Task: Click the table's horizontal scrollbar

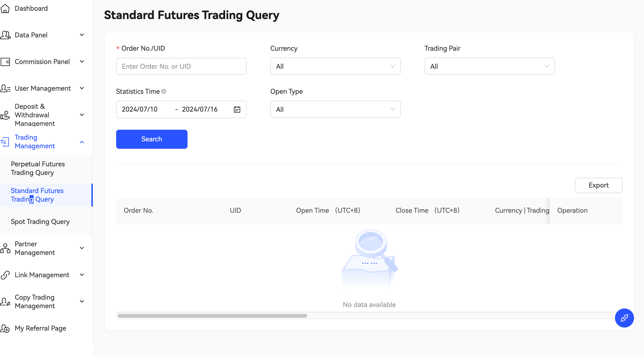Action: [x=212, y=316]
